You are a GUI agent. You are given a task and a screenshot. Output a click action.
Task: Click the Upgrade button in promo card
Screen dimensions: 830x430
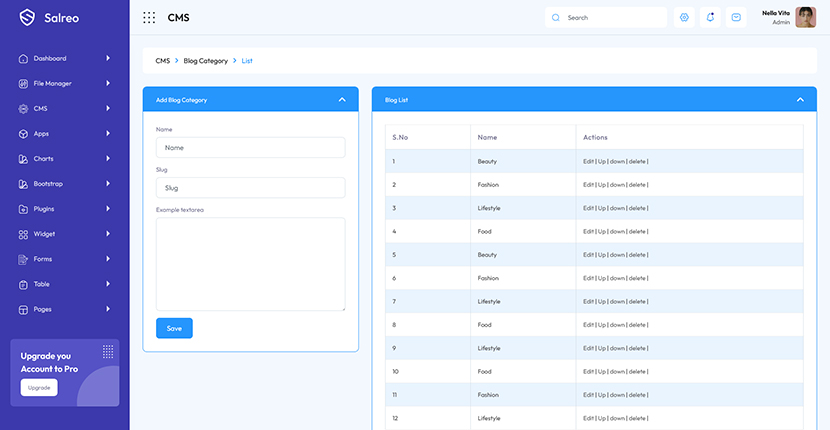pos(39,387)
